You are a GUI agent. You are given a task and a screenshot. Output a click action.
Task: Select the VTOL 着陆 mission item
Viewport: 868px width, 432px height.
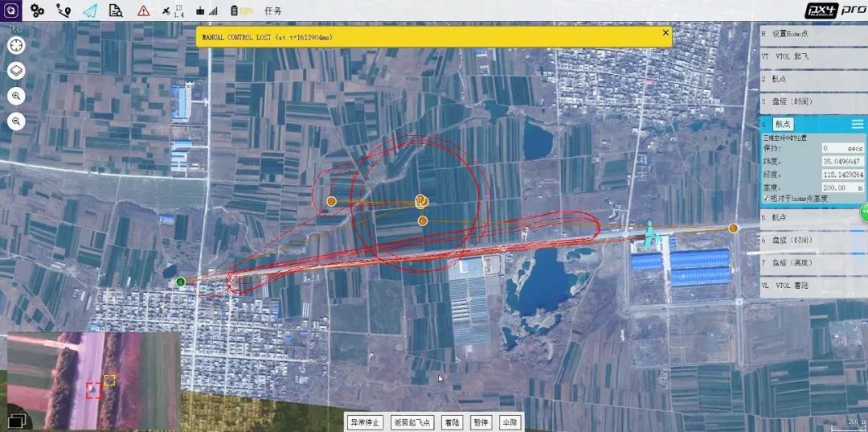tap(812, 286)
